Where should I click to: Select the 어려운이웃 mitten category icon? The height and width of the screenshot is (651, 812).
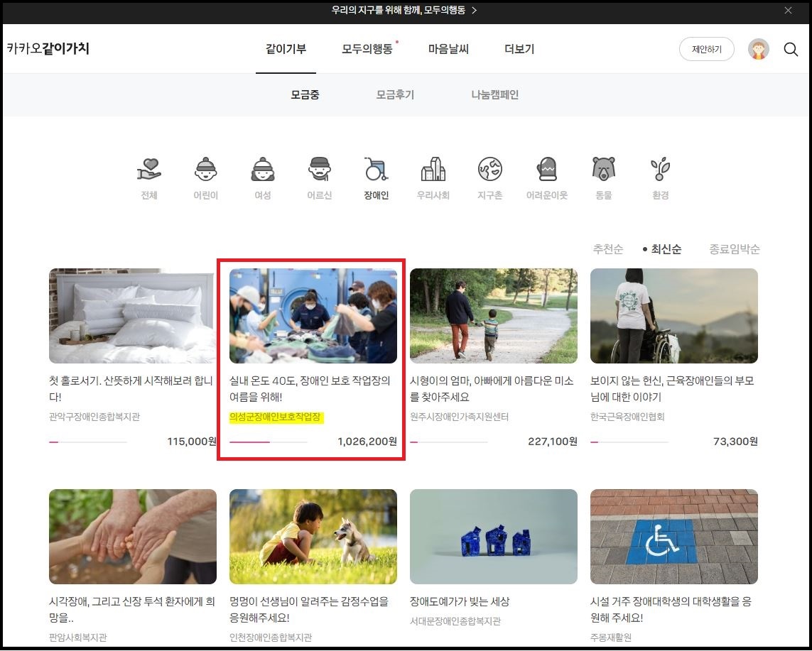pyautogui.click(x=547, y=169)
